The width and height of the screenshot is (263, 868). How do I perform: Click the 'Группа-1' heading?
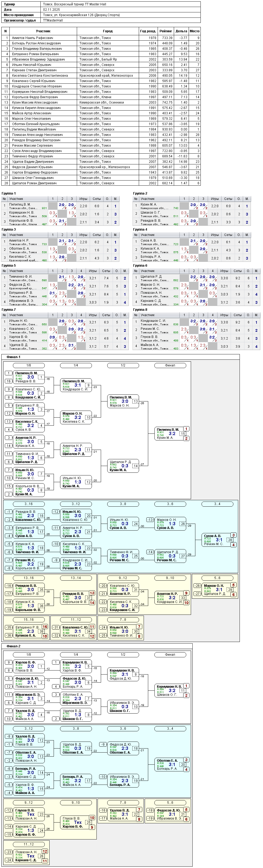point(9,194)
